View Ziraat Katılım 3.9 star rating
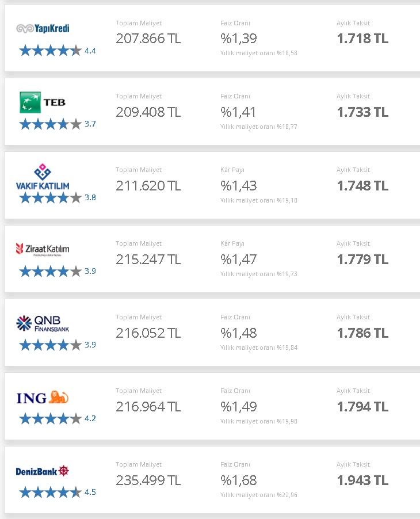Viewport: 420px width, 519px height. point(58,272)
